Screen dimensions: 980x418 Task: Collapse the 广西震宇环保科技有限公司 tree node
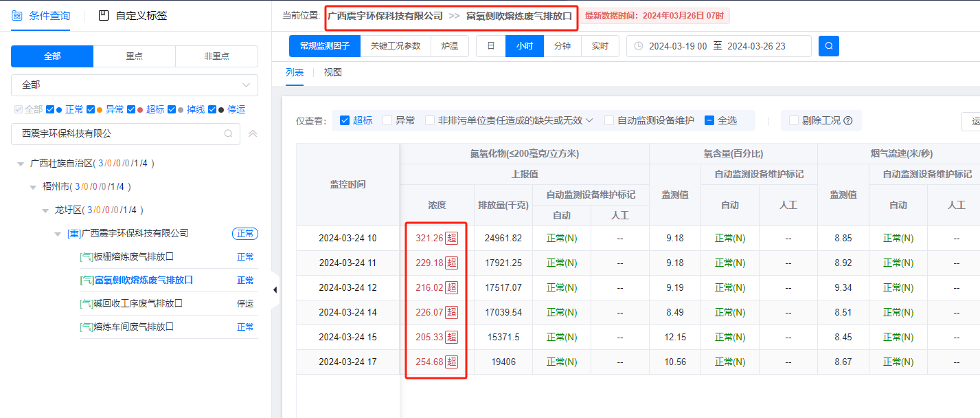pos(58,234)
